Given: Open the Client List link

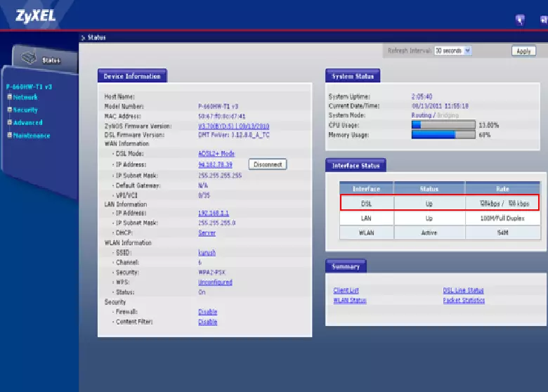Looking at the screenshot, I should coord(346,290).
